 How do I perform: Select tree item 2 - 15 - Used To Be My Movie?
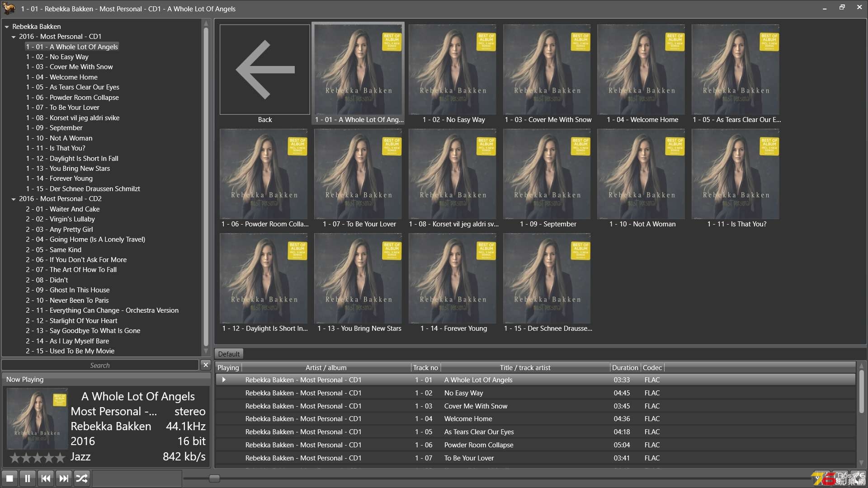point(70,351)
